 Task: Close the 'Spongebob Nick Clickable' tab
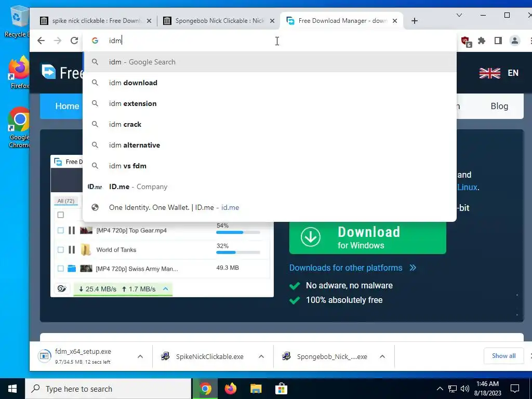pyautogui.click(x=272, y=21)
